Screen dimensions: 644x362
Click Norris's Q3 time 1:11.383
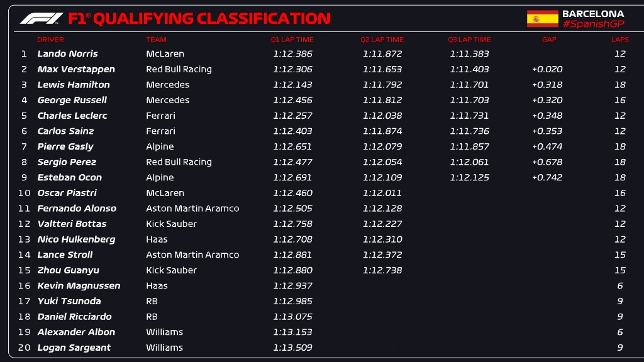pos(469,54)
